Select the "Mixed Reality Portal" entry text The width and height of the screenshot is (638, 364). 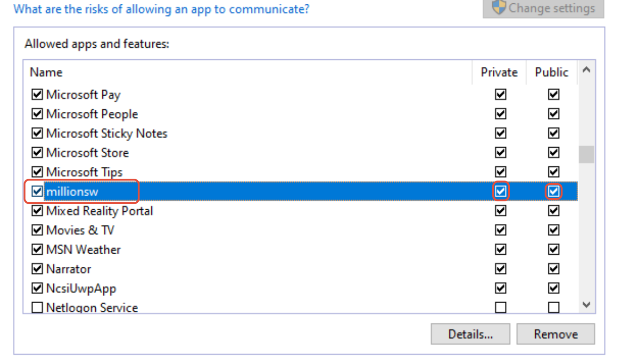(99, 211)
